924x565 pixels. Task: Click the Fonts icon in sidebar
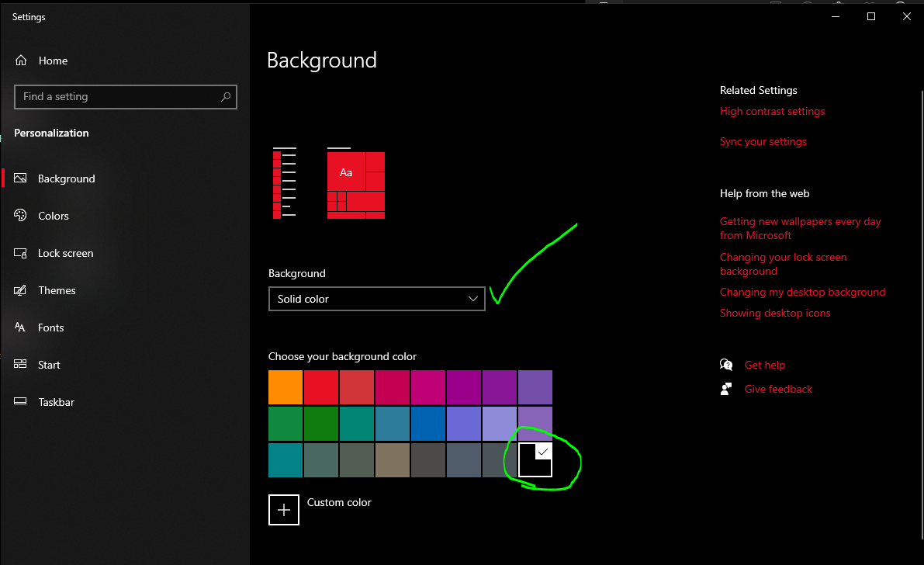[21, 328]
